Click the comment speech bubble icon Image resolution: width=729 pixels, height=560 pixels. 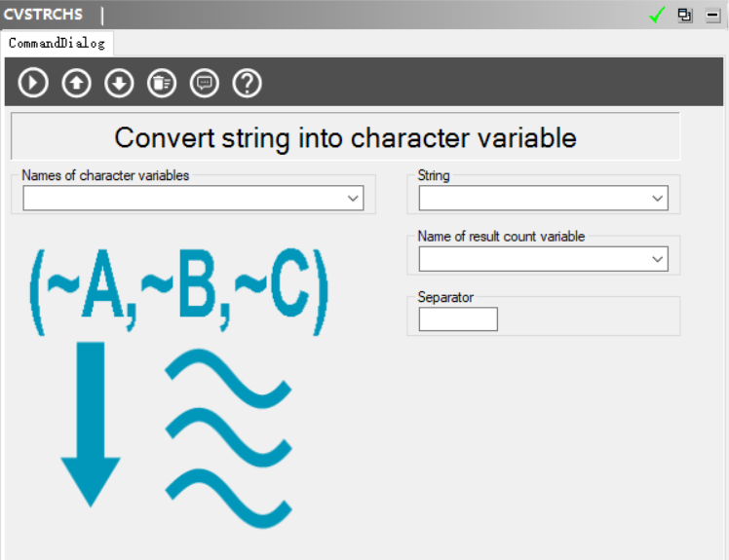tap(205, 83)
